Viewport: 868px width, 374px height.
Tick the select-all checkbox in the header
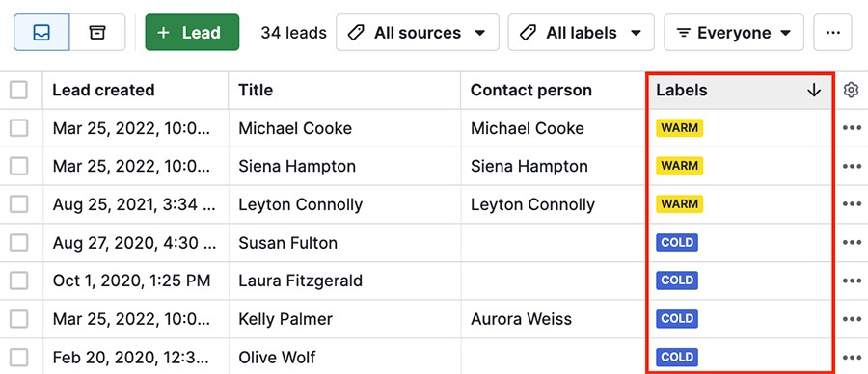(19, 91)
